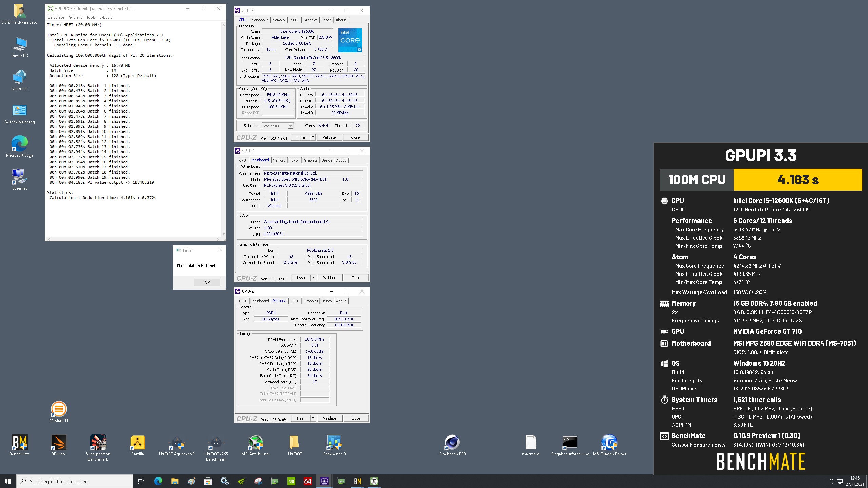The width and height of the screenshot is (868, 488).
Task: Click Validate in the middle CPU-Z window
Action: (330, 278)
